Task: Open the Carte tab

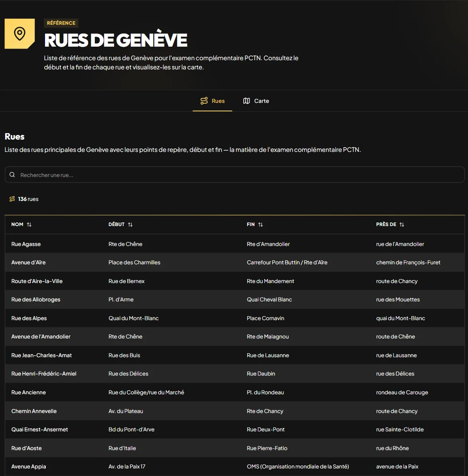Action: 256,101
